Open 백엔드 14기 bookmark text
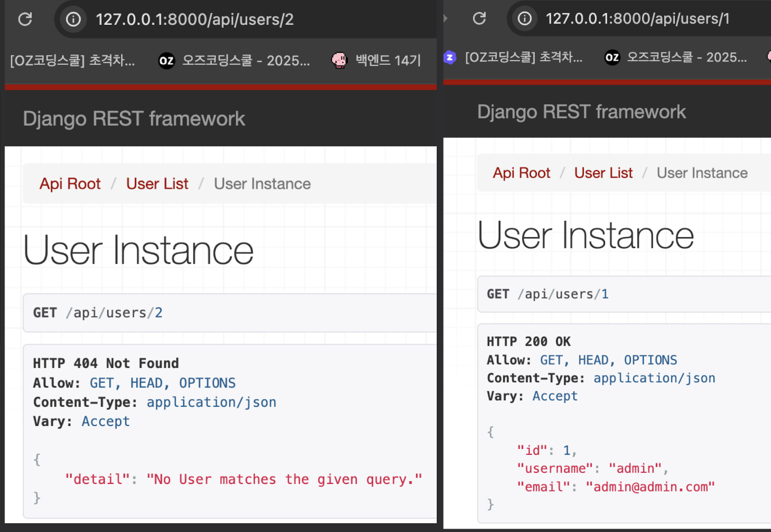This screenshot has height=532, width=771. 388,60
